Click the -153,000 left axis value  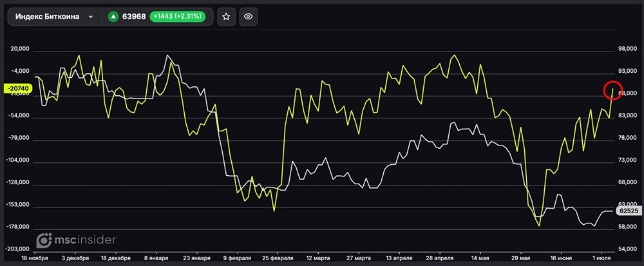[18, 205]
